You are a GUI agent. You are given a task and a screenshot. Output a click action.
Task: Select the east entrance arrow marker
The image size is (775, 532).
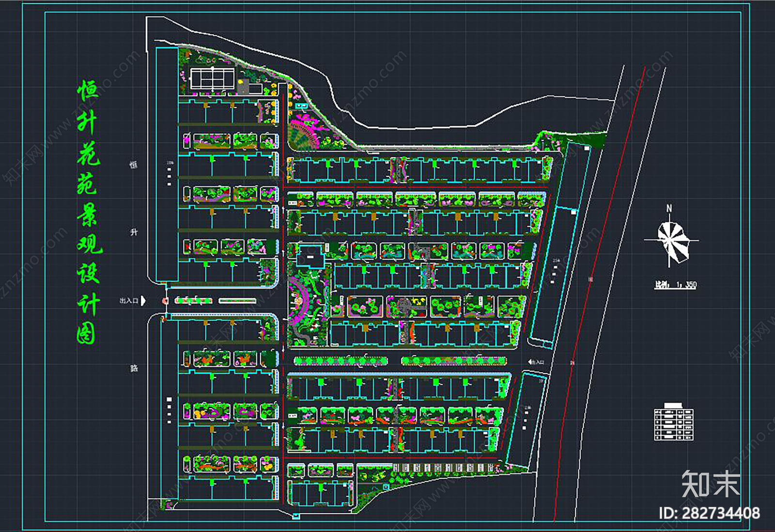[529, 362]
